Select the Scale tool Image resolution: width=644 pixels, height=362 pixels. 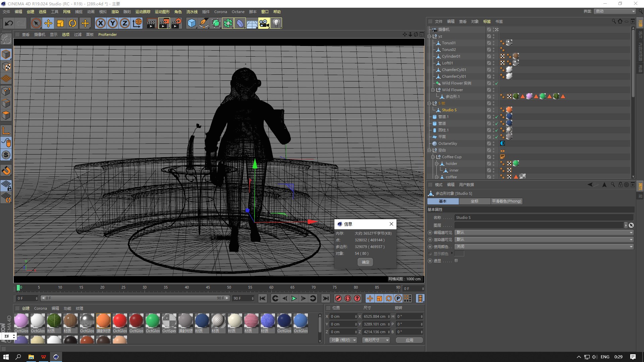click(60, 23)
